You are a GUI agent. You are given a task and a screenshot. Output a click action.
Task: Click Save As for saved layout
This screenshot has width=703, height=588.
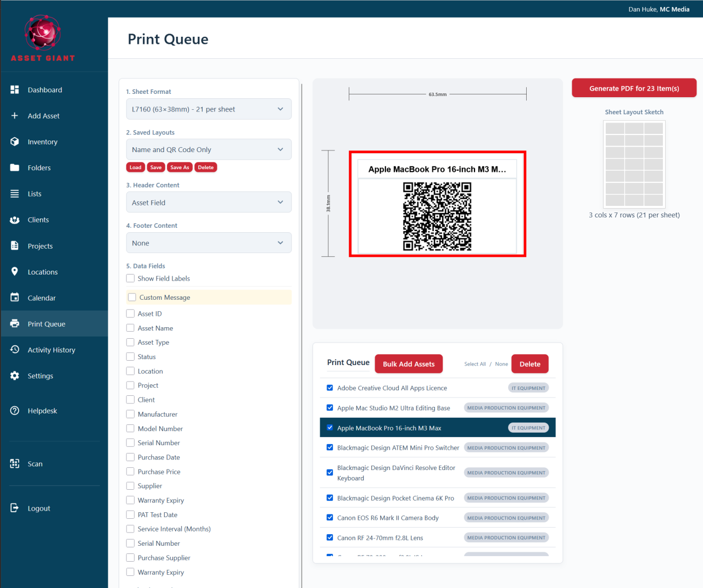point(180,167)
